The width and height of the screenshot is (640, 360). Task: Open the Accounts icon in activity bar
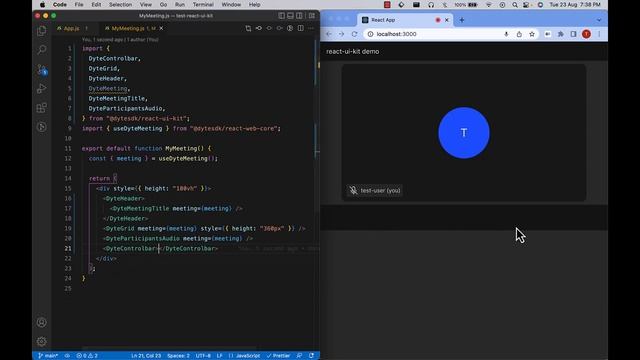[x=42, y=322]
